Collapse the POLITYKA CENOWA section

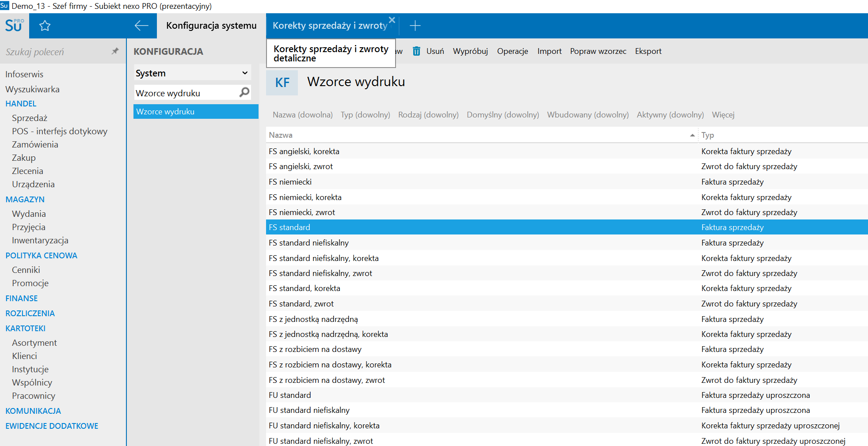41,256
